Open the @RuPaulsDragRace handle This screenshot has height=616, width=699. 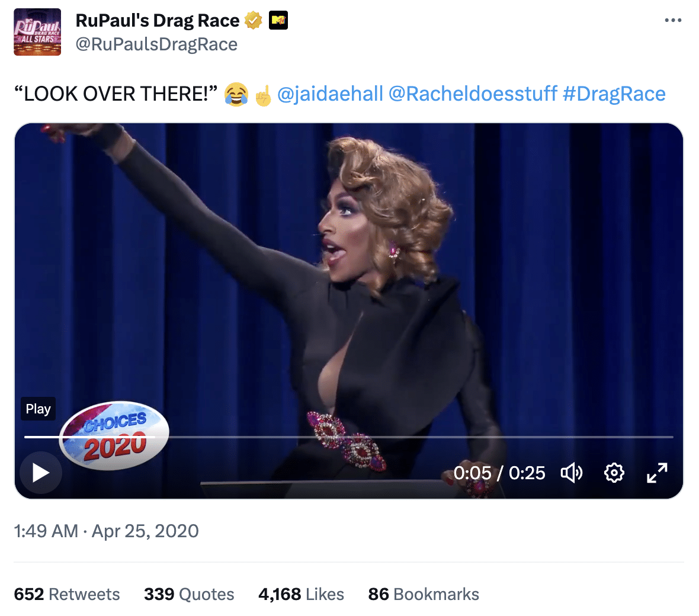click(x=156, y=44)
